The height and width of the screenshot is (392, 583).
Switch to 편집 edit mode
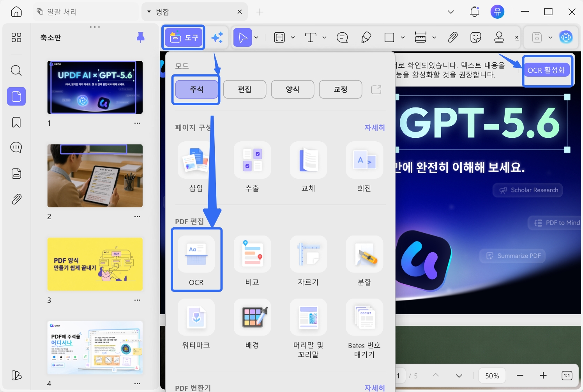[245, 90]
